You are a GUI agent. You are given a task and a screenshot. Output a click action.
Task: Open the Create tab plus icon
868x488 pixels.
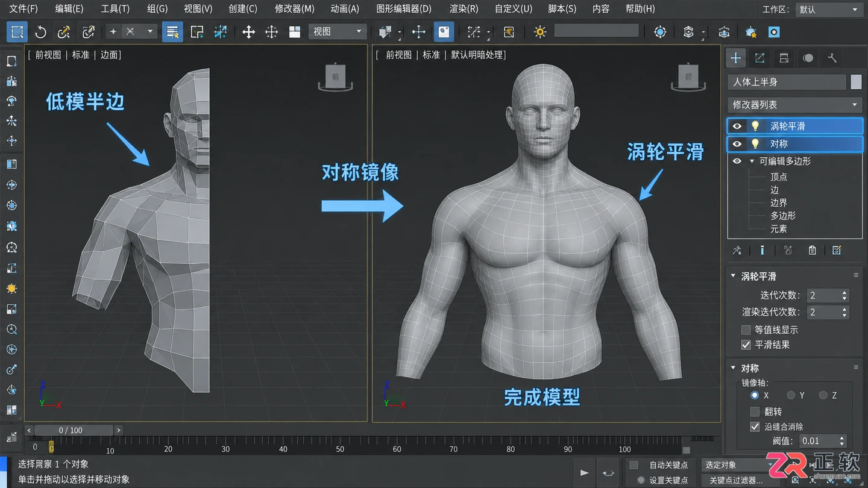point(735,58)
